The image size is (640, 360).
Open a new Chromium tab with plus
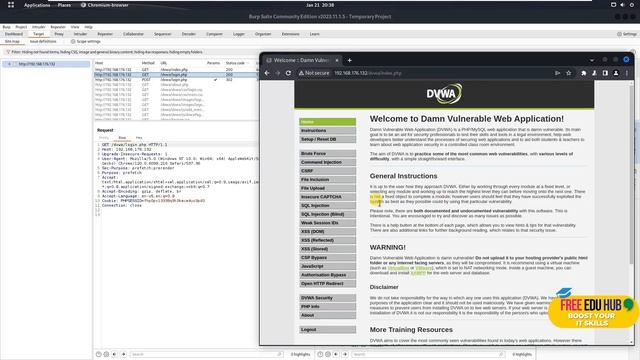[350, 60]
